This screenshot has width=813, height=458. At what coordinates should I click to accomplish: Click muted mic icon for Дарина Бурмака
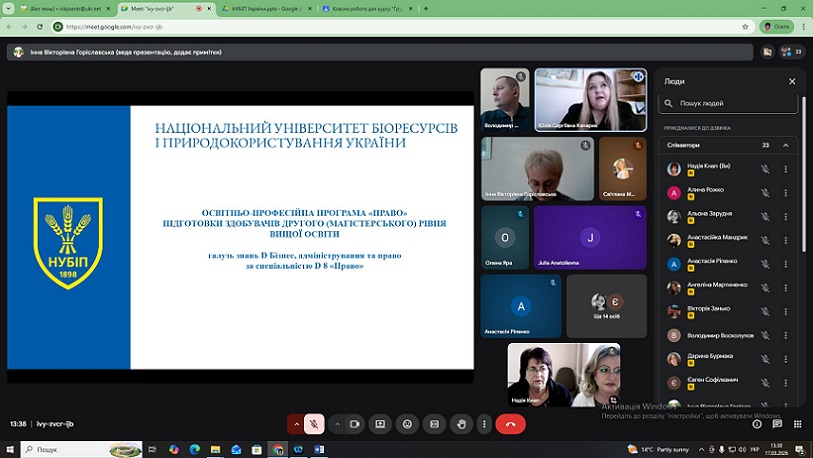[x=765, y=359]
